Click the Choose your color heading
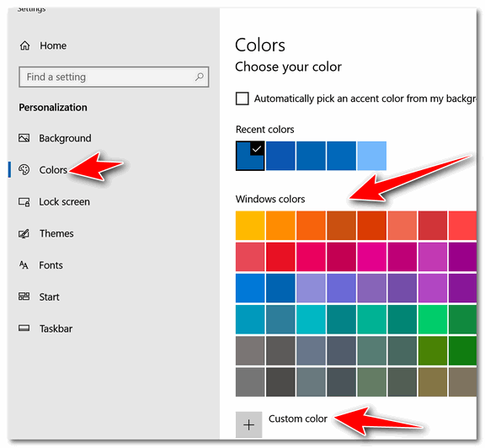 (288, 67)
